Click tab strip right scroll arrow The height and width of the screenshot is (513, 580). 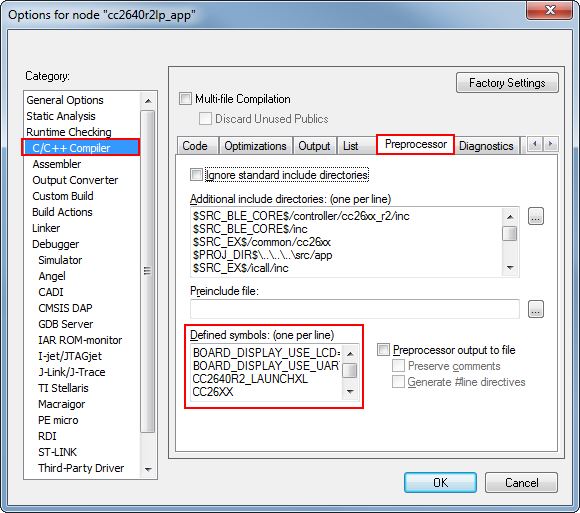pos(550,144)
